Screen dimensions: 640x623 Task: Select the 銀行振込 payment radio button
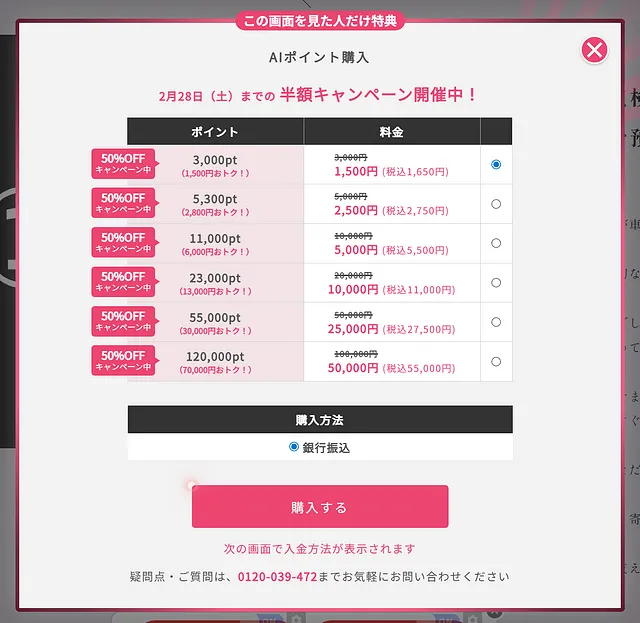pos(294,447)
